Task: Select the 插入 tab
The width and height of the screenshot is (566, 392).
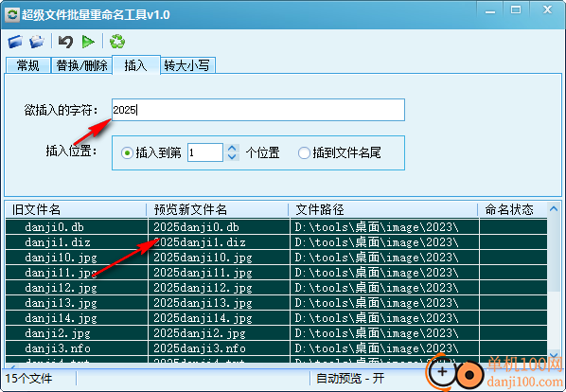Action: pos(136,65)
